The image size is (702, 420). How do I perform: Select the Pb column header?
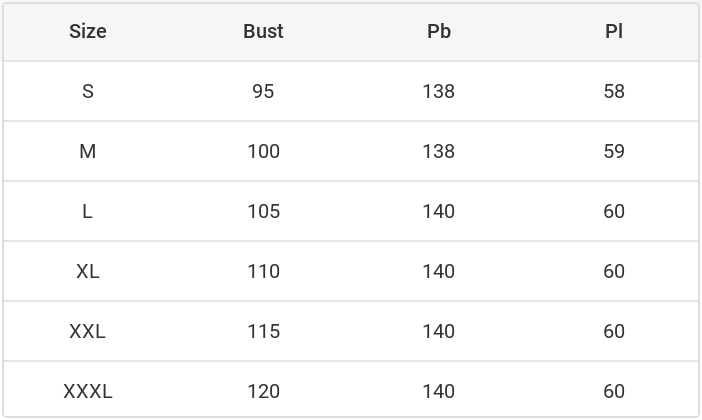pos(439,31)
